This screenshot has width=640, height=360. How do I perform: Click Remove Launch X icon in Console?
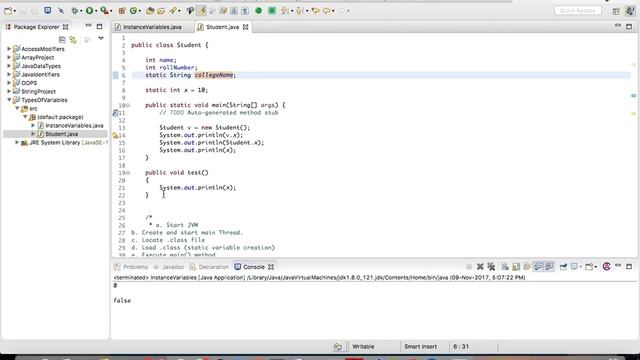pos(480,267)
